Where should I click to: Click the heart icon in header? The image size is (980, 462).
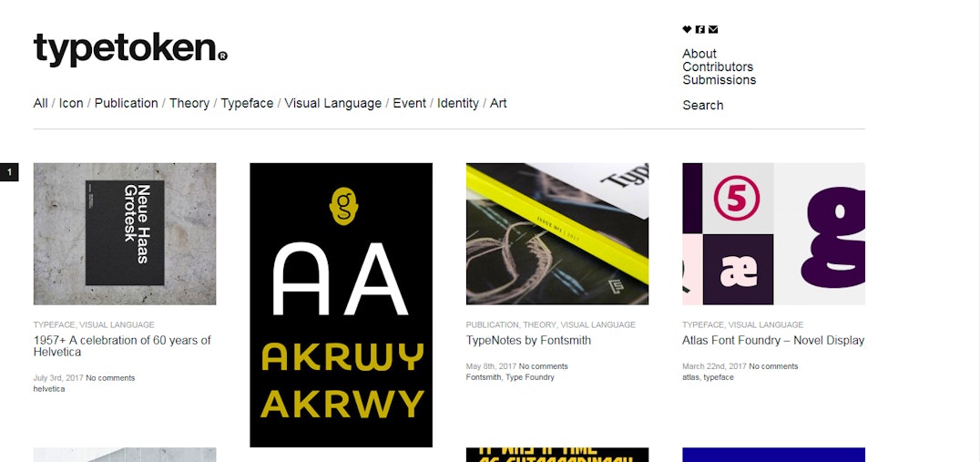pyautogui.click(x=687, y=29)
